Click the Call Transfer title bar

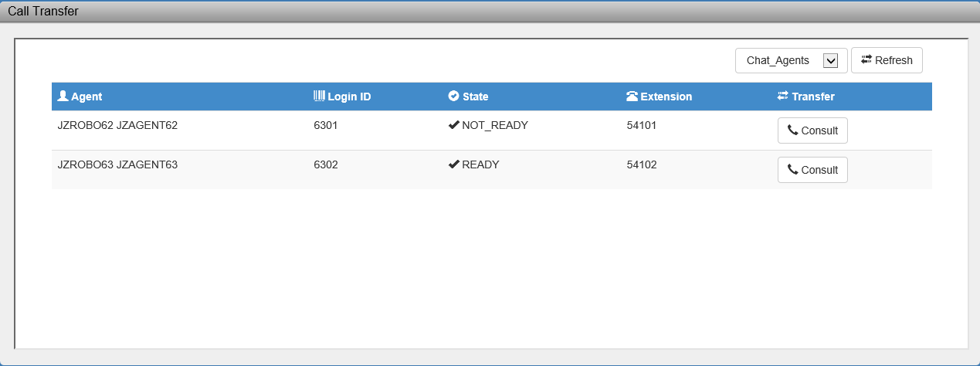490,12
